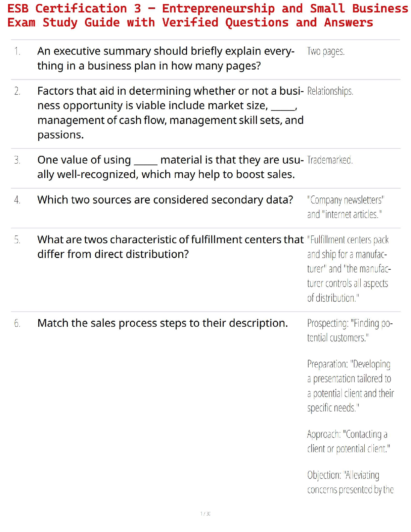Click the "Match the sales process steps" question
Viewport: 411px width, 532px height.
[x=163, y=323]
